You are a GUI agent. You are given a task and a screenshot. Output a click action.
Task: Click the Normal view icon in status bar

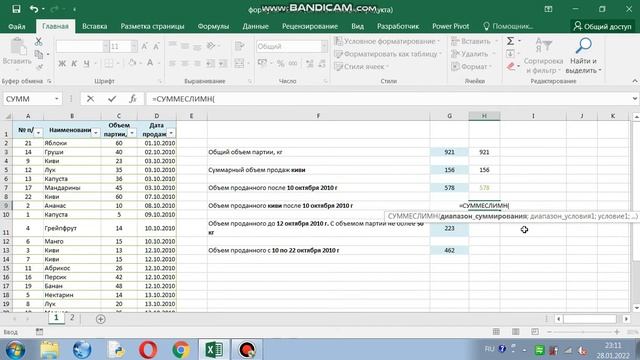pos(496,332)
